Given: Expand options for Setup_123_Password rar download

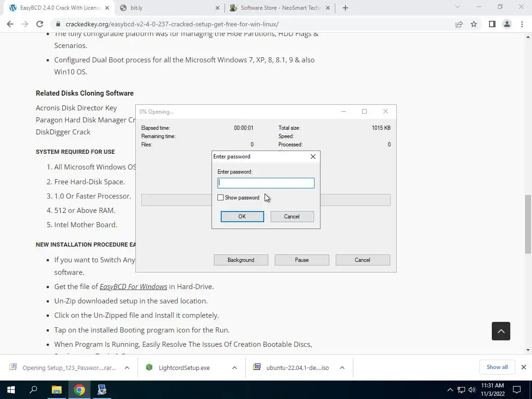Looking at the screenshot, I should click(x=127, y=368).
